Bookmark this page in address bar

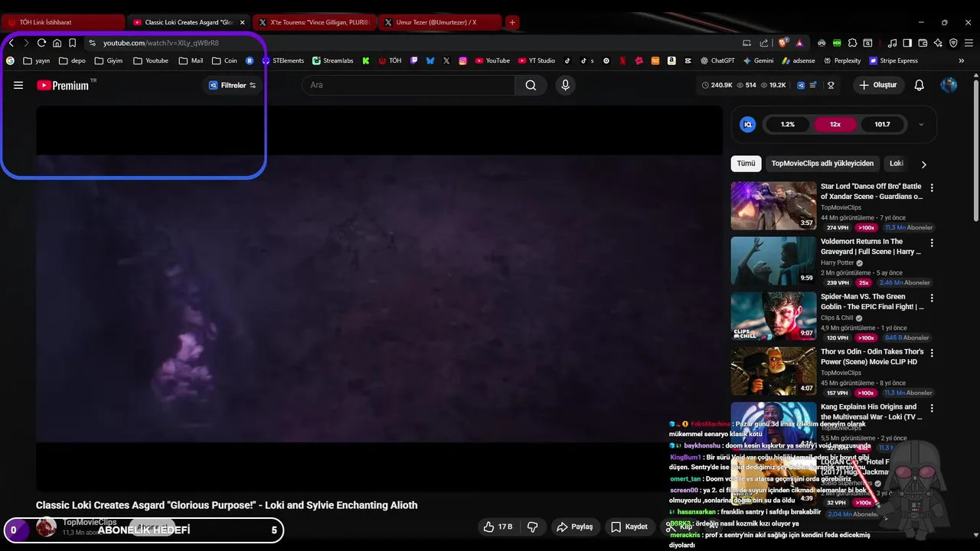point(72,43)
